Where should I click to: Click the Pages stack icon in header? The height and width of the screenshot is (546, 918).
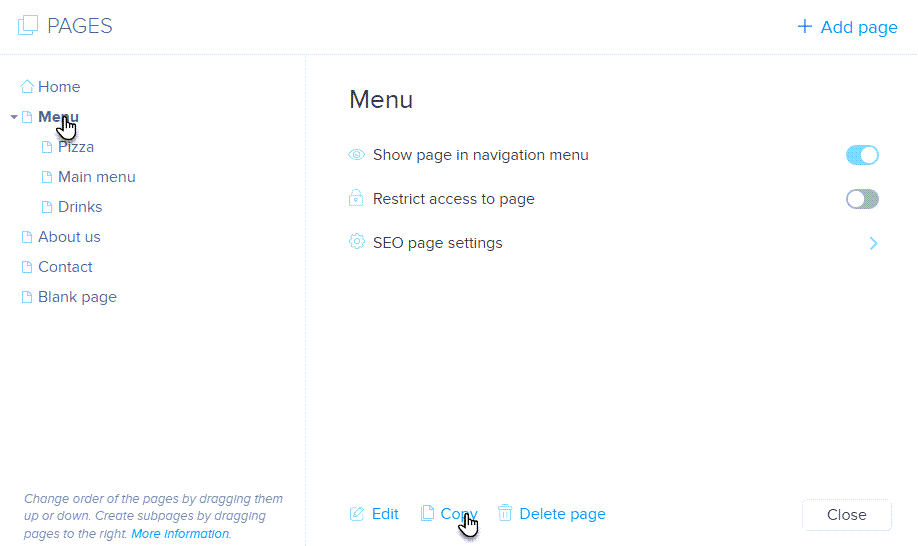point(28,26)
